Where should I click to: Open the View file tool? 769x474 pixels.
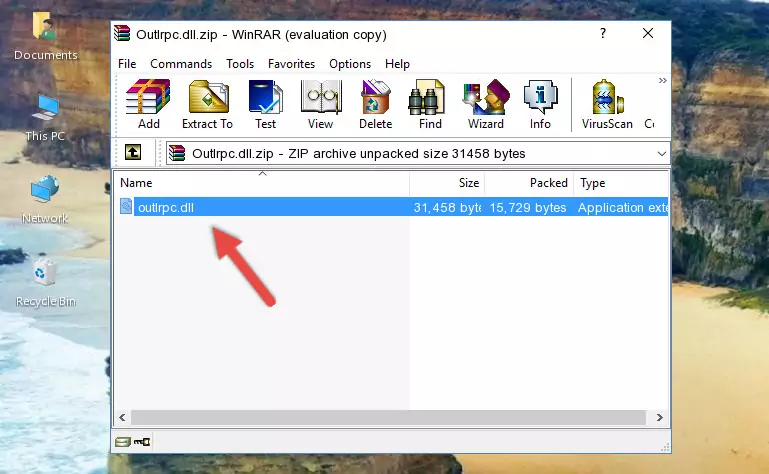point(321,104)
